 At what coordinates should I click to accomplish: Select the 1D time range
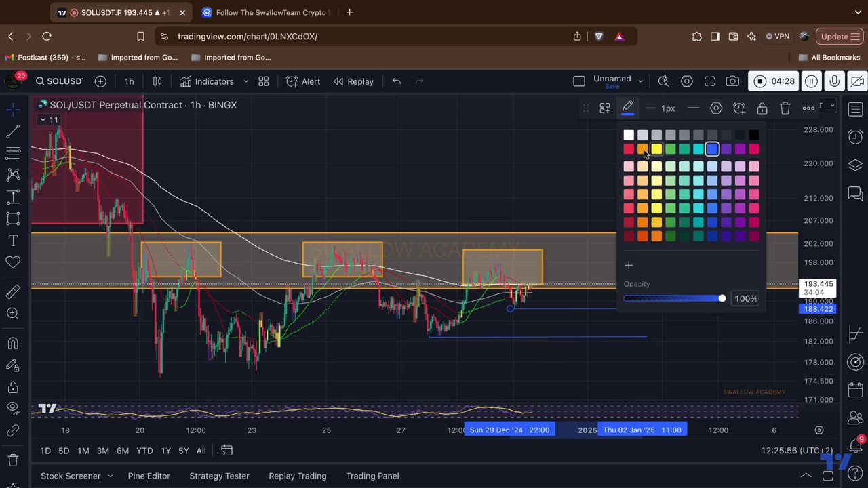click(x=45, y=451)
